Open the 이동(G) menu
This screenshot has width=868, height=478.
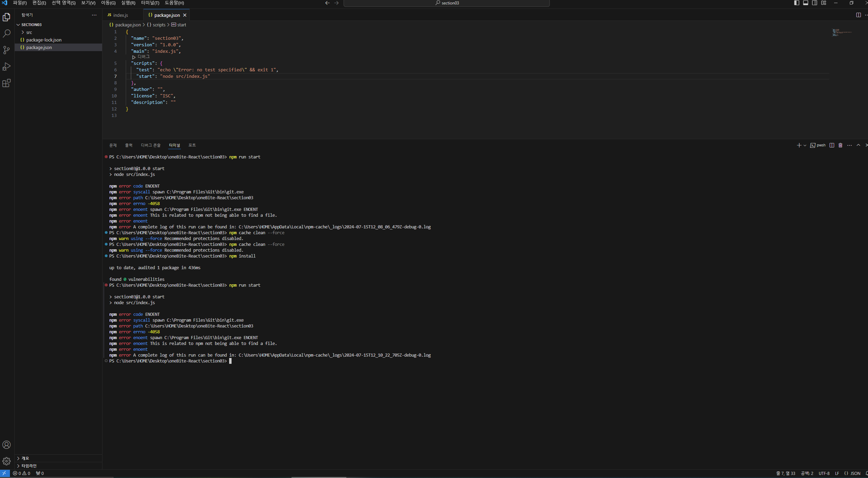click(108, 3)
